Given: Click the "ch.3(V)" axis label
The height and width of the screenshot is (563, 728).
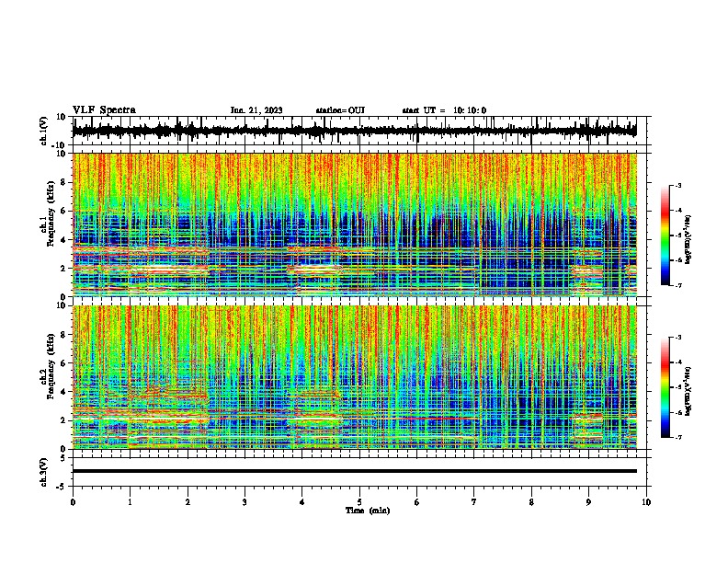Looking at the screenshot, I should 44,473.
